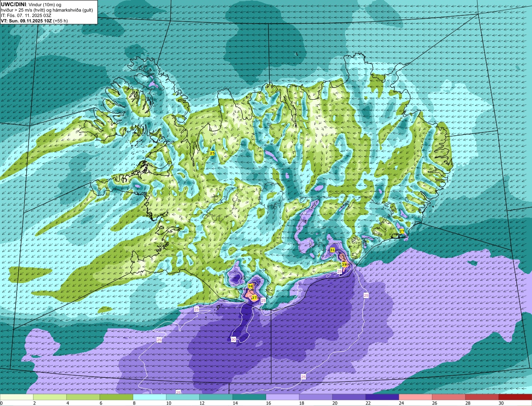The height and width of the screenshot is (406, 532).
Task: Click the legend swatch between 2 and 4
Action: tap(50, 397)
